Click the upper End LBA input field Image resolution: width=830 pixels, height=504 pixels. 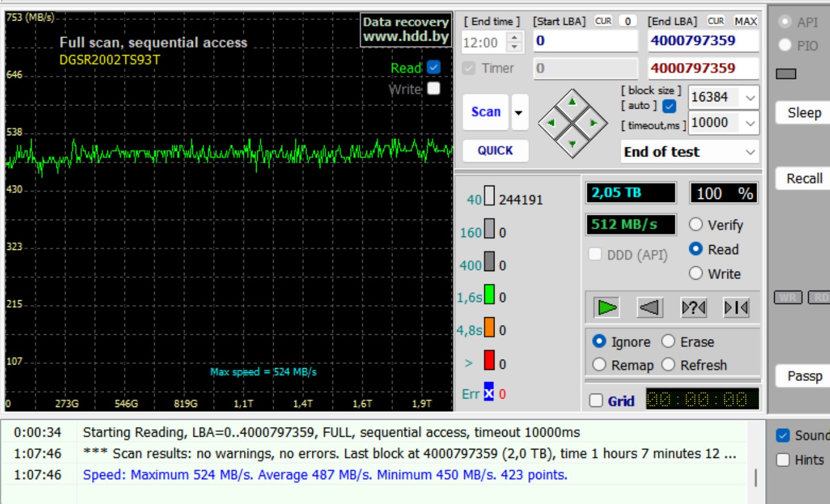[703, 41]
